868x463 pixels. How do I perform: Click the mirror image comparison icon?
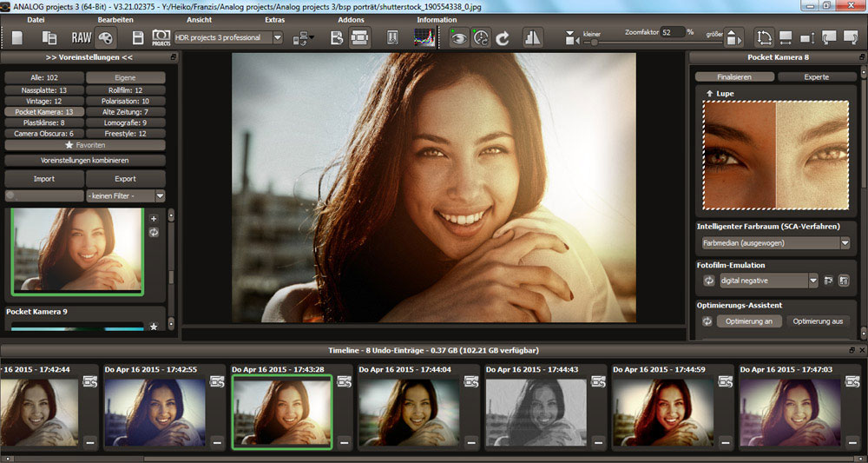[x=532, y=37]
